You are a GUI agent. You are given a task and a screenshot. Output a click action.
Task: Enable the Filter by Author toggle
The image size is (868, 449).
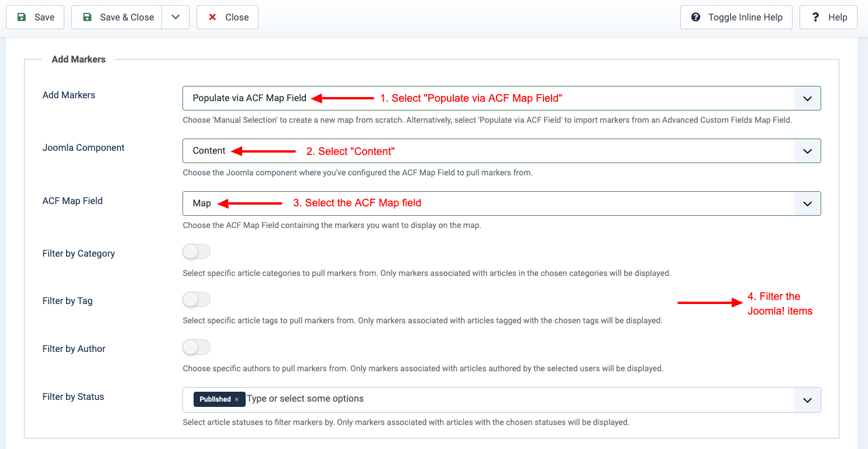click(197, 347)
